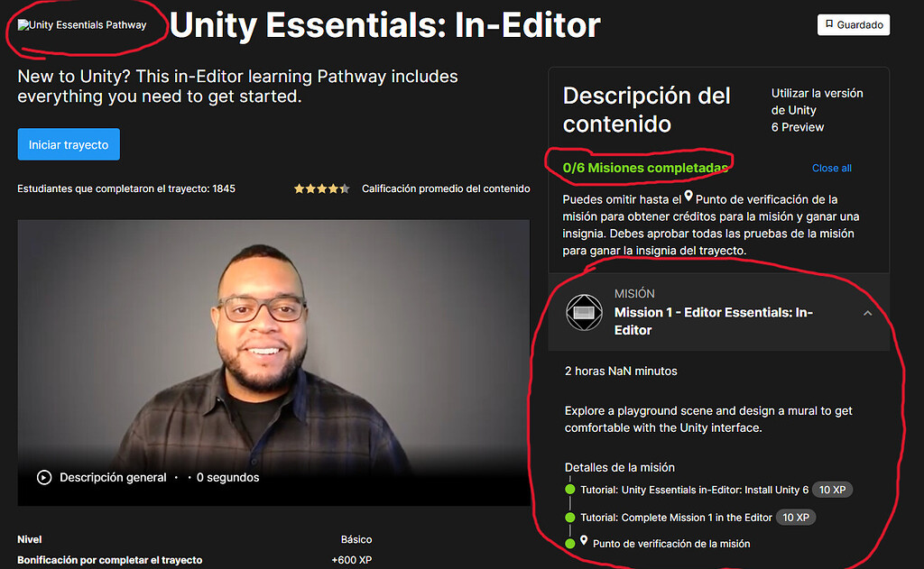Click the half-filled star in the rating display

point(346,188)
